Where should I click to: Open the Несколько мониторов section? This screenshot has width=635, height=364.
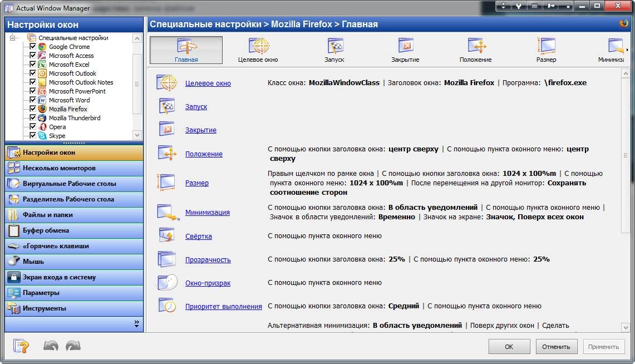(x=74, y=168)
